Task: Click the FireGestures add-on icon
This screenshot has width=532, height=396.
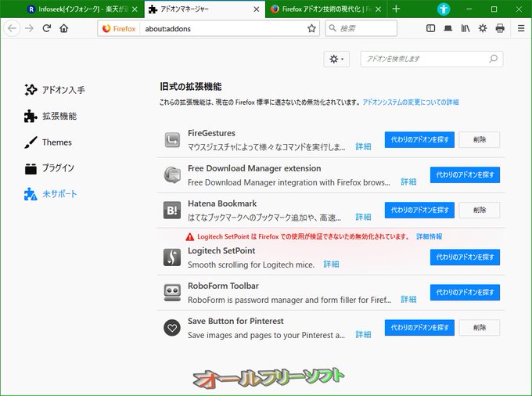Action: 172,140
